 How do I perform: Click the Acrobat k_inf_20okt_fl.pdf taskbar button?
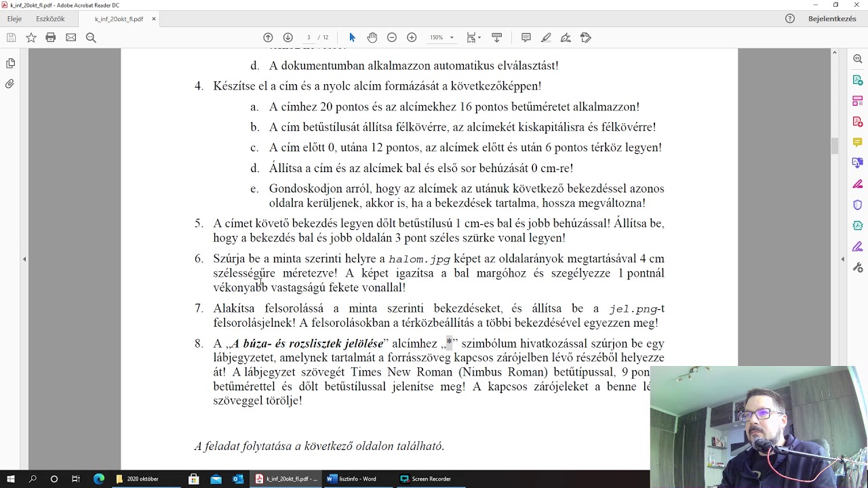(x=286, y=479)
